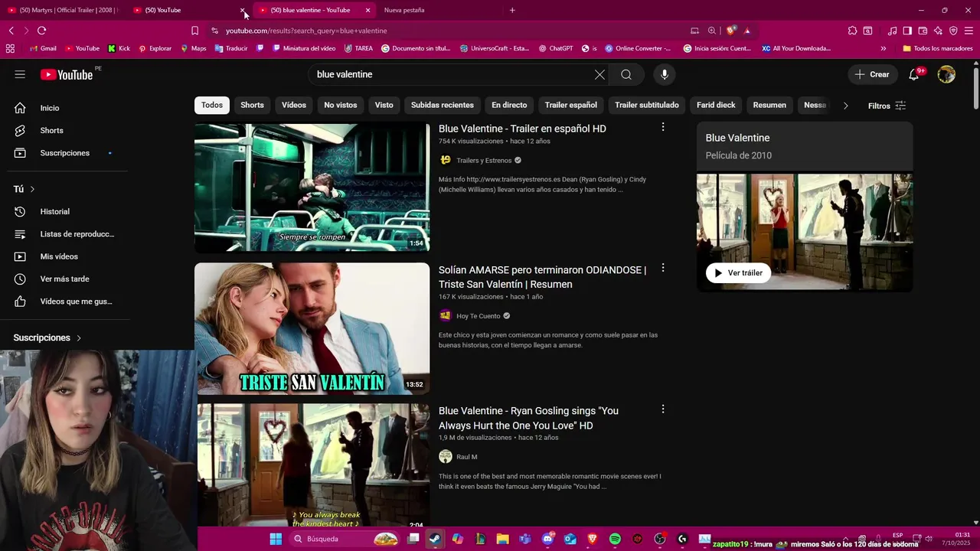Open the Blue Valentine movie card image
Screen dimensions: 980x551
(805, 232)
